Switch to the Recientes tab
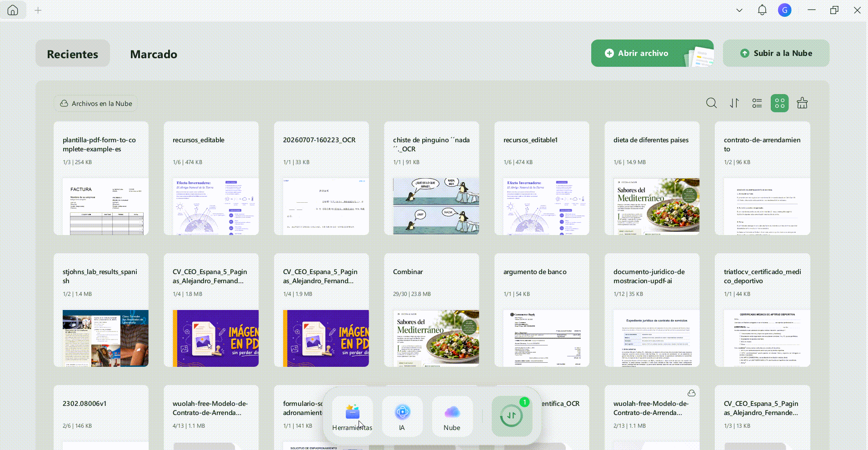This screenshot has width=868, height=450. click(x=73, y=54)
